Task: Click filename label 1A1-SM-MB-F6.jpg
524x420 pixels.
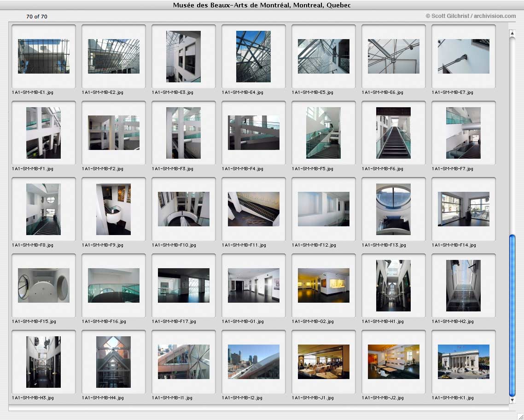Action: 383,169
